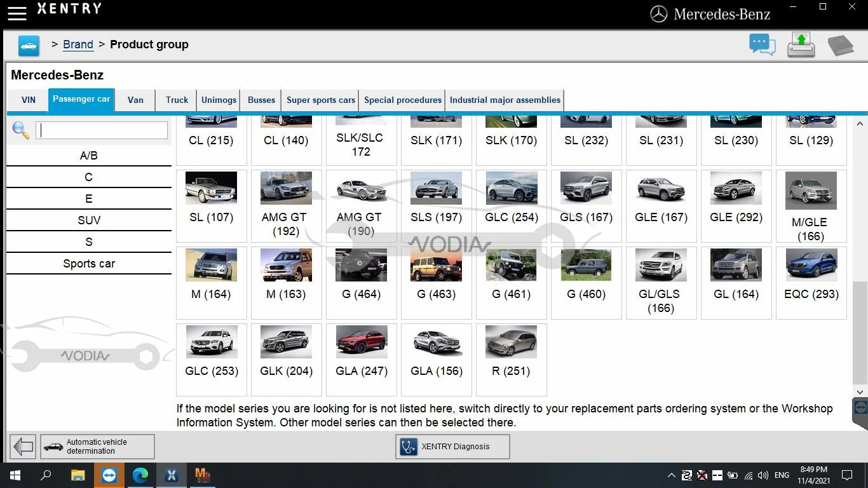Click the back arrow button
This screenshot has width=868, height=488.
[24, 447]
